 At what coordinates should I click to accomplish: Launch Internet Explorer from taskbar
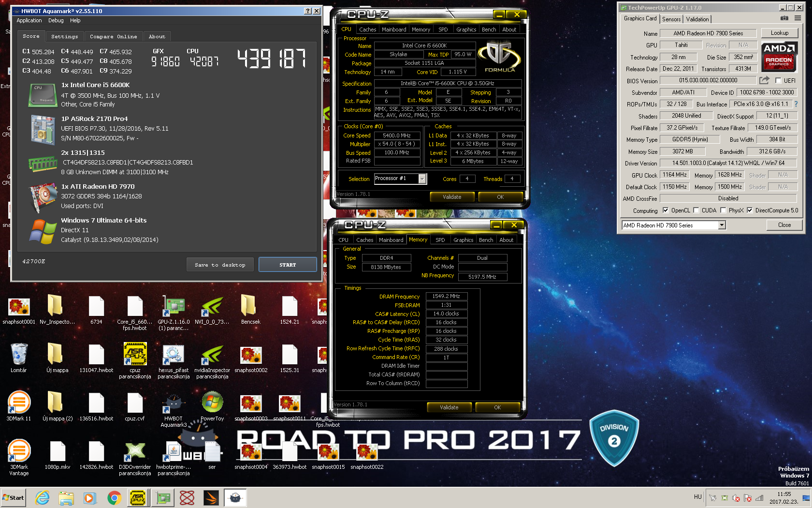[x=43, y=498]
